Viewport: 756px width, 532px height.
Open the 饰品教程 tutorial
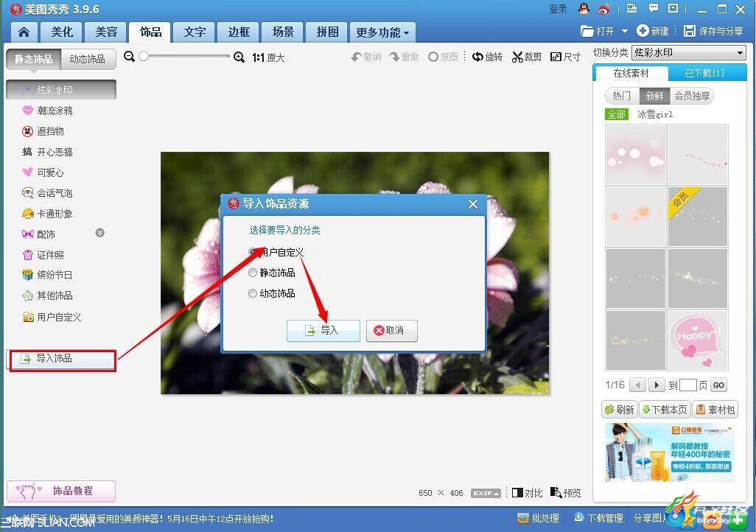coord(61,491)
